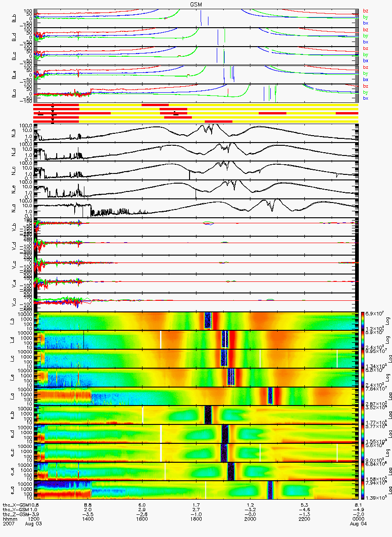Viewport: 392px width, 537px height.
Task: Click the i_b ion energy spectrogram panel
Action: pyautogui.click(x=196, y=321)
